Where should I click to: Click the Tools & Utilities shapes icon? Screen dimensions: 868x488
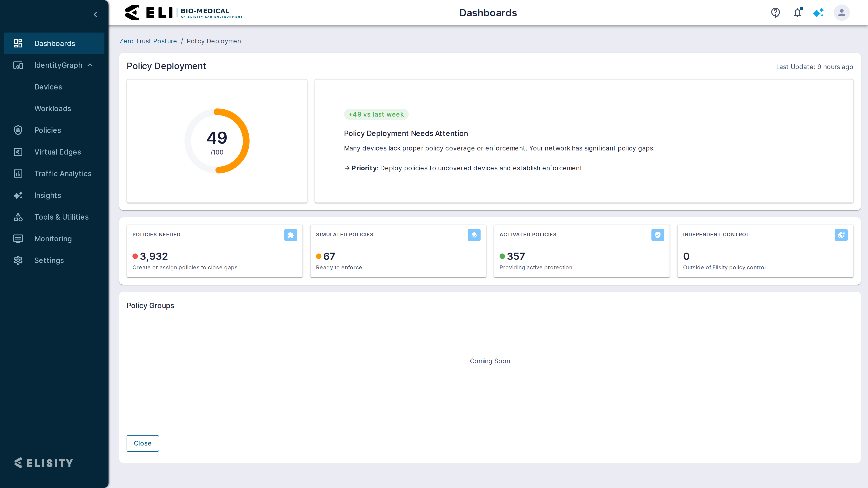click(18, 217)
